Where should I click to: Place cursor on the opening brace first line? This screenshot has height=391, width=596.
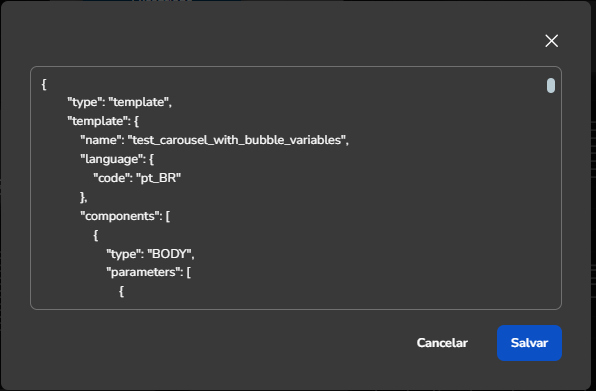click(44, 84)
